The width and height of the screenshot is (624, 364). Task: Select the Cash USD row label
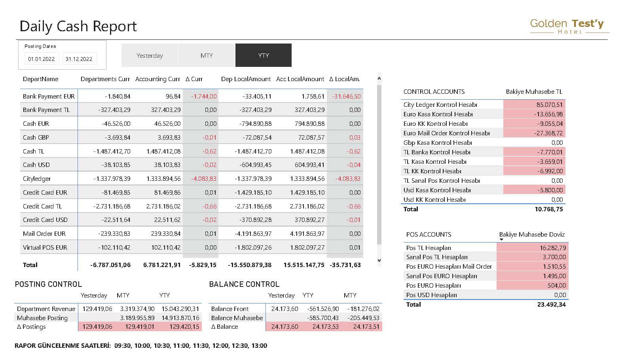click(x=36, y=165)
